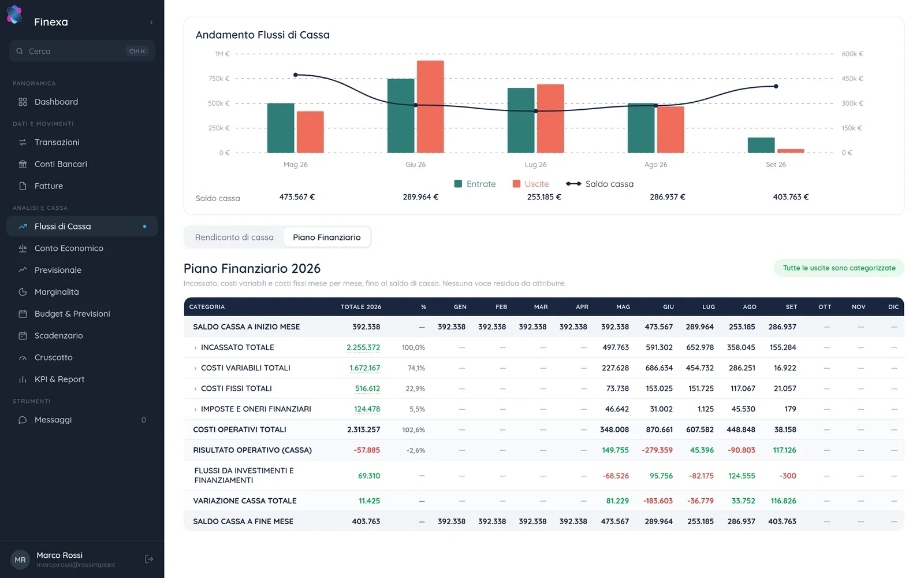Click the IMPOSTE total 124.478

click(x=367, y=409)
